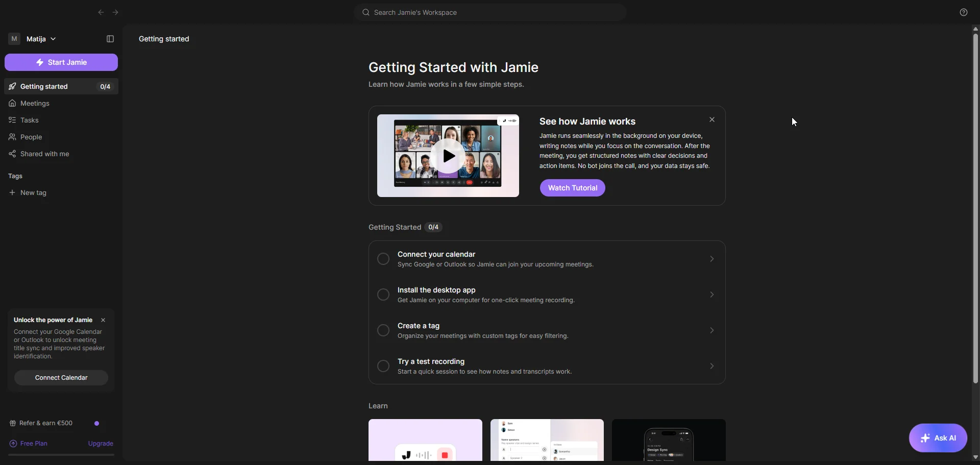
Task: Open the help question mark icon
Action: (964, 12)
